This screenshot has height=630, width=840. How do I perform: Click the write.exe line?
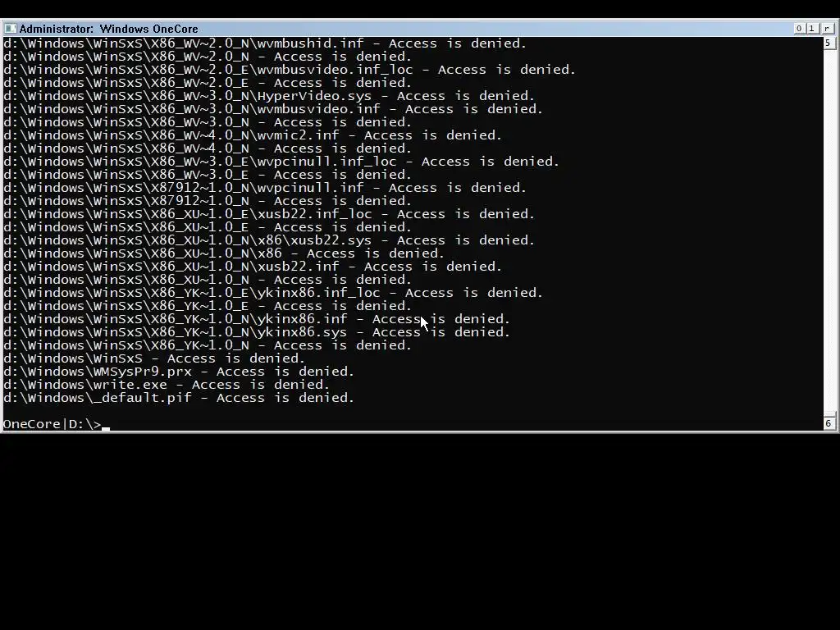click(x=167, y=385)
